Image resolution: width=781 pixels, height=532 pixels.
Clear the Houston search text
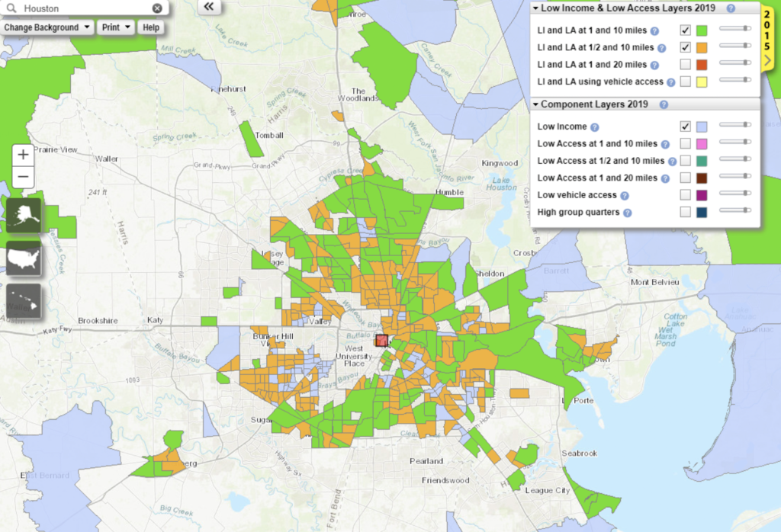[x=157, y=8]
